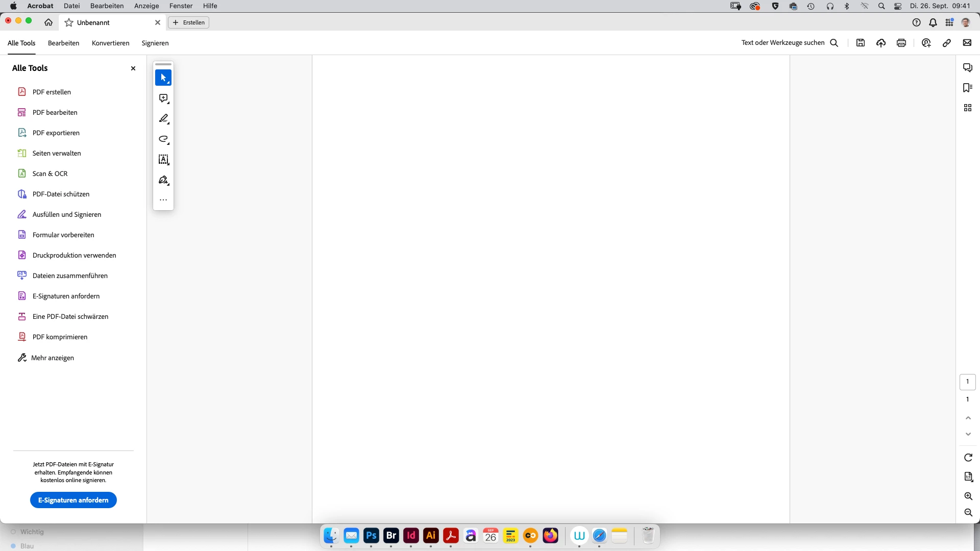Open the page thumbnails panel
980x551 pixels.
[x=967, y=108]
